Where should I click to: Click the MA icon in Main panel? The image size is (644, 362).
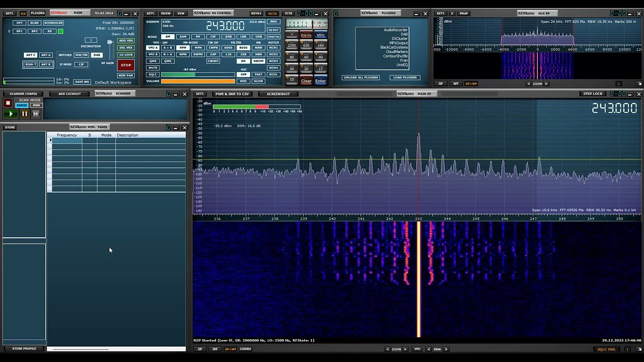[x=23, y=14]
